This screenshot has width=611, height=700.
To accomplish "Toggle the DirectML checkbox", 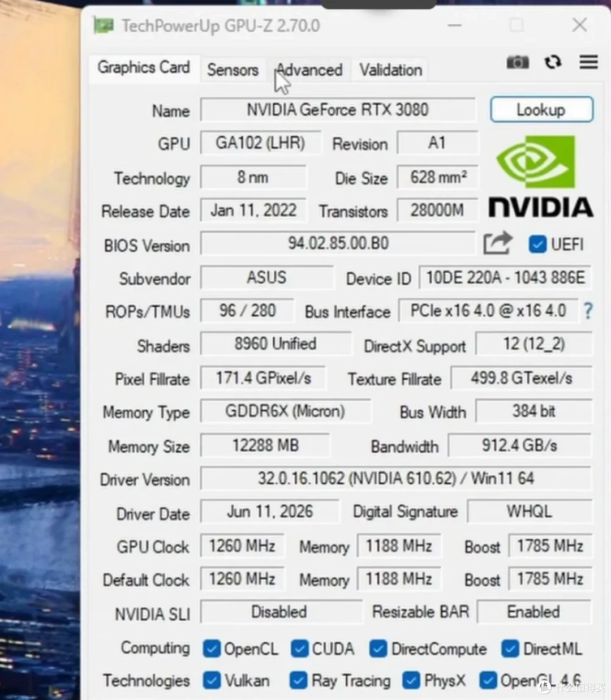I will pos(510,649).
